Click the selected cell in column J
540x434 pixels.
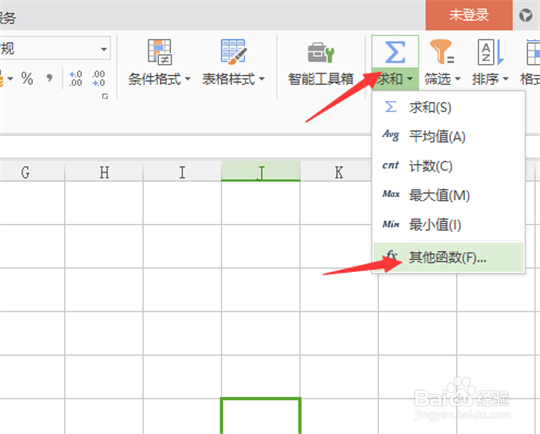[x=261, y=416]
